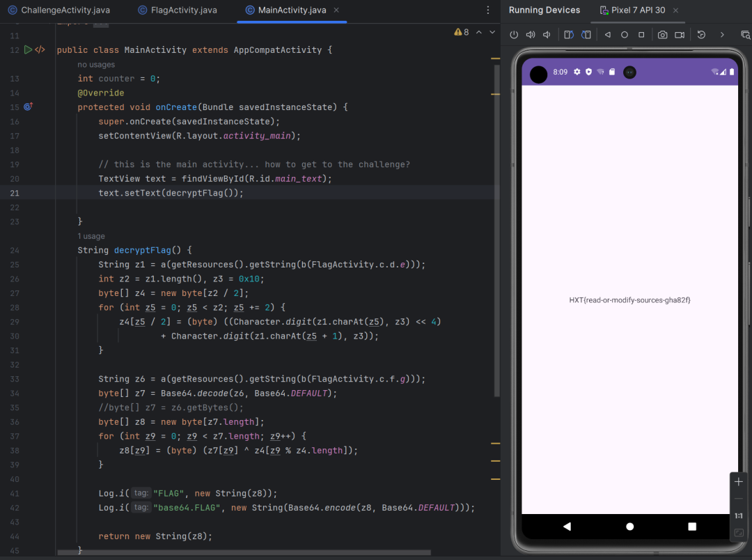
Task: Click the onCreate method name
Action: (x=176, y=107)
